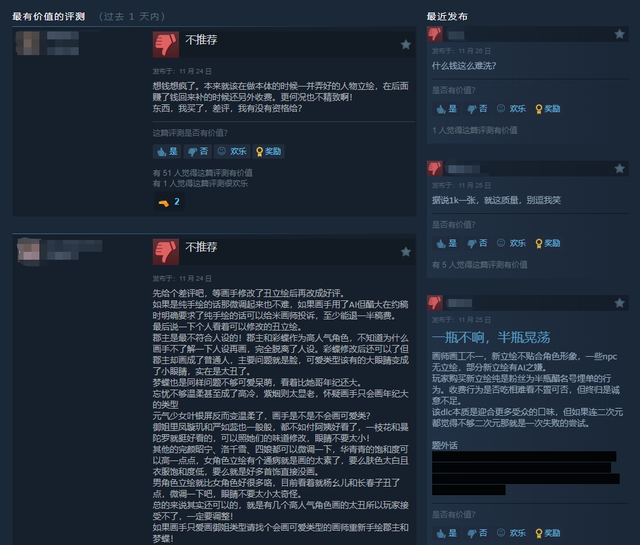640x545 pixels.
Task: Mark the first review as 欢乐
Action: point(232,151)
